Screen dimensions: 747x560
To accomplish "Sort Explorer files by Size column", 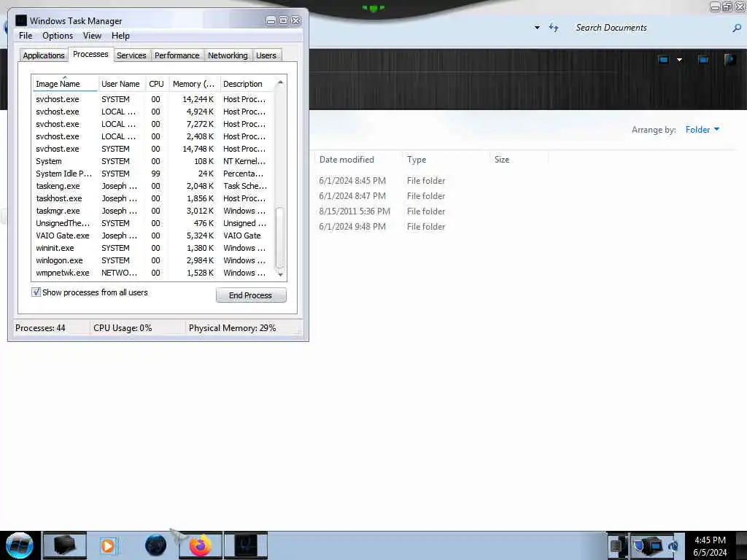I will pyautogui.click(x=519, y=160).
